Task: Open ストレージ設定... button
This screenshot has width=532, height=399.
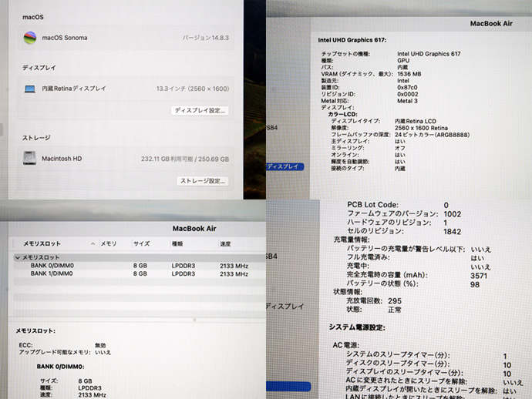Action: pos(203,181)
